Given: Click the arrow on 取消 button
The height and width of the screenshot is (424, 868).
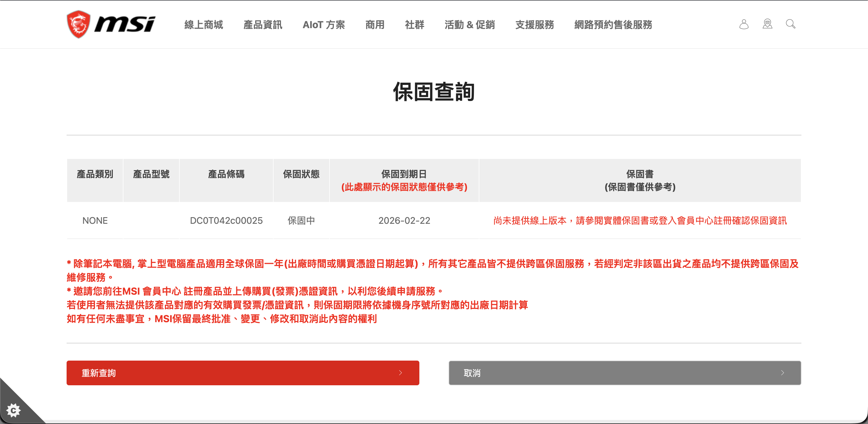Looking at the screenshot, I should coord(782,372).
